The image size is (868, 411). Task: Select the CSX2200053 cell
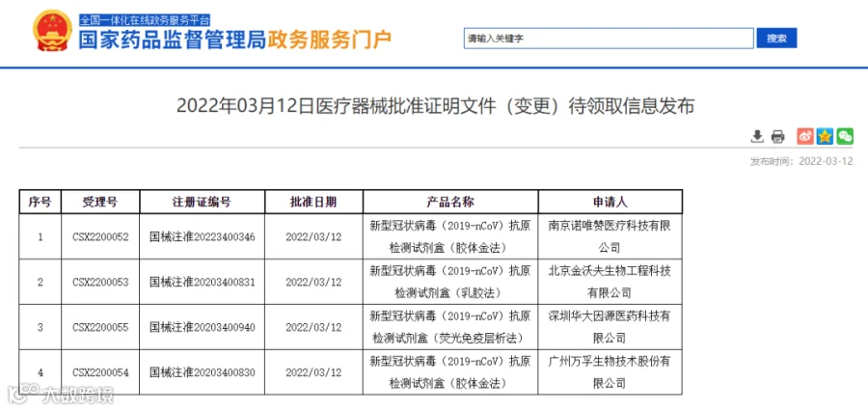100,282
